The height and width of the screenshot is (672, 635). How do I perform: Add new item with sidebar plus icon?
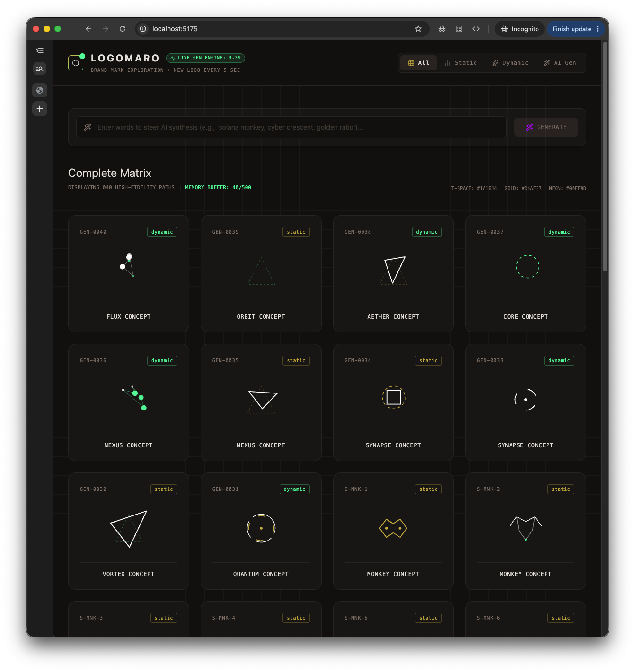40,109
